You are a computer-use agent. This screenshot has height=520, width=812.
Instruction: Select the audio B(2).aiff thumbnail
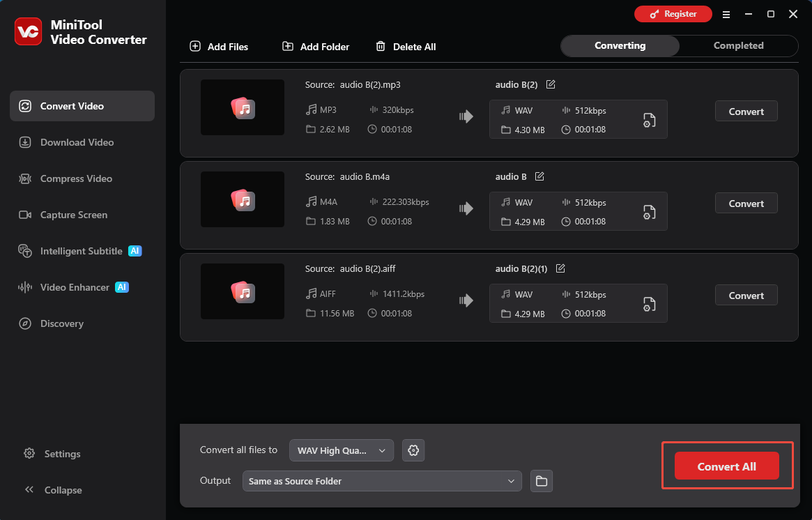tap(243, 291)
